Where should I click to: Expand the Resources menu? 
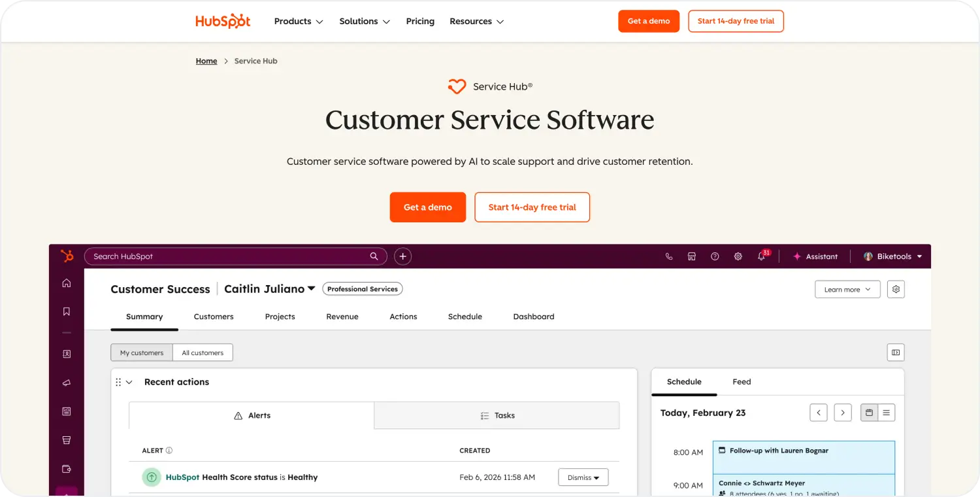click(x=477, y=22)
